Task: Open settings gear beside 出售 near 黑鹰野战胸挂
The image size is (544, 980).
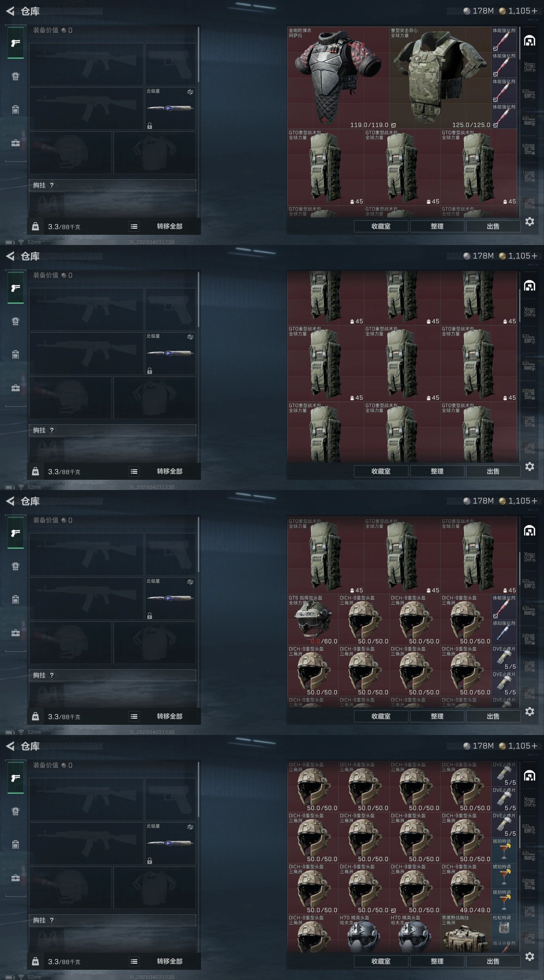Action: tap(530, 957)
